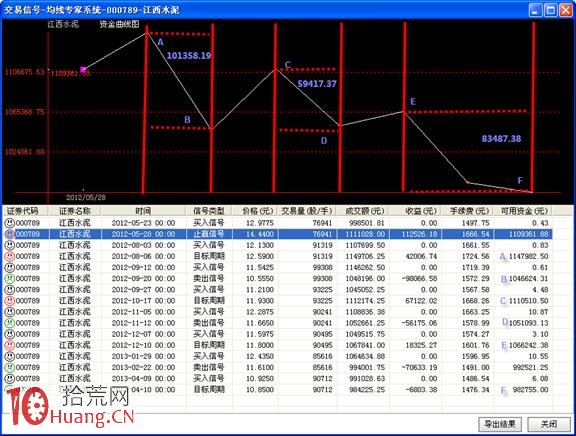
Task: Click smiley icon in 2013-04-09 row
Action: pos(10,378)
